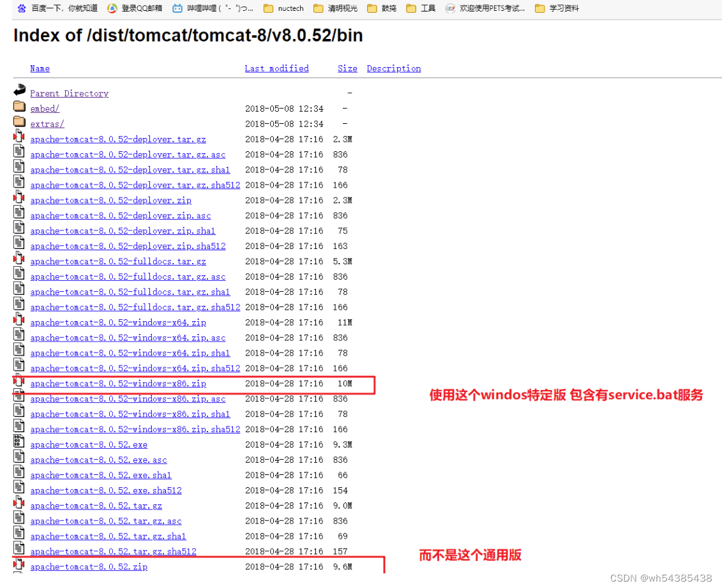Download apache-tomcat-8.0.52.exe installer
Viewport: 722px width, 588px height.
coord(89,445)
